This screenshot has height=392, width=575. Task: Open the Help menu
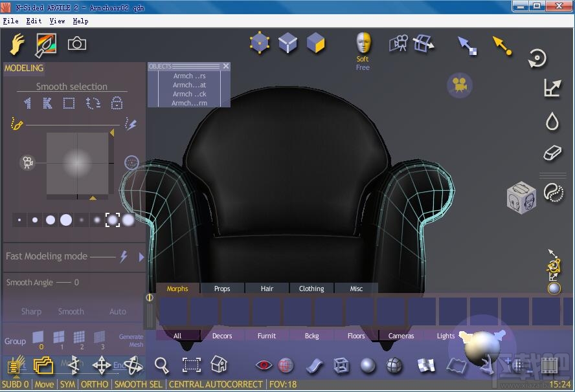coord(80,21)
